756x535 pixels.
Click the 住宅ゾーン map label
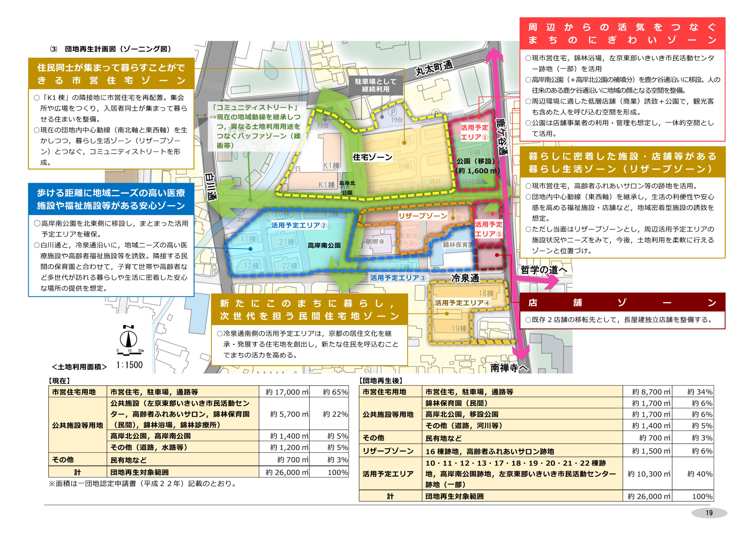click(372, 157)
